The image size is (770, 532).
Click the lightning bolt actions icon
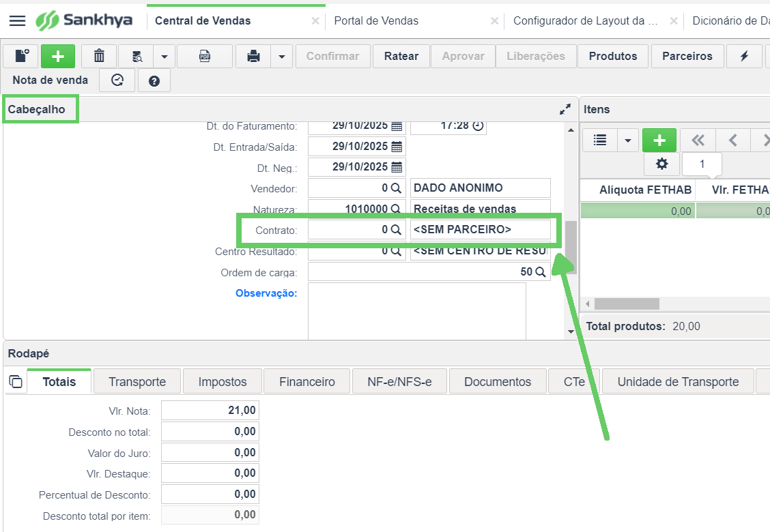tap(744, 57)
